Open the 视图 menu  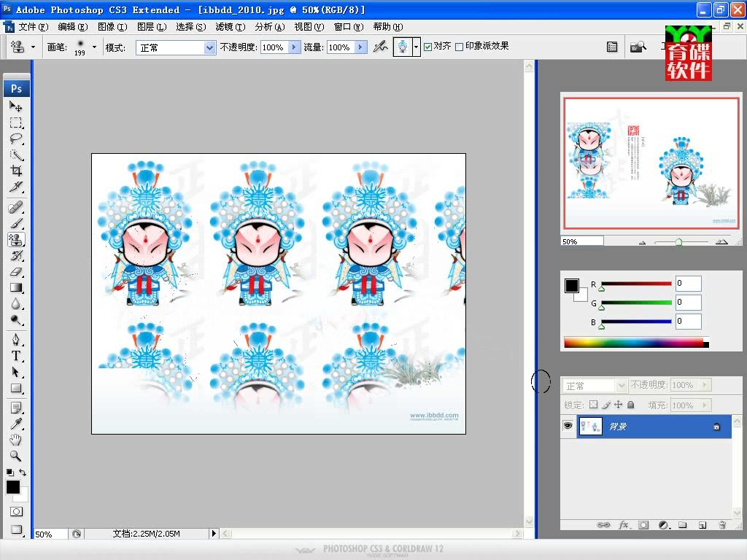309,27
